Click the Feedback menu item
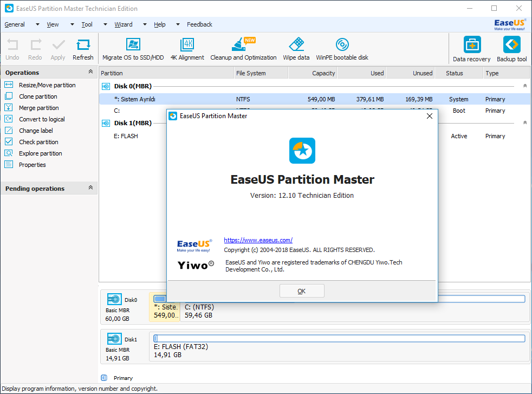 (x=199, y=24)
